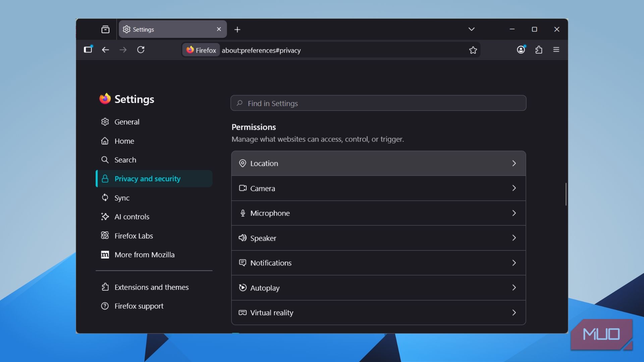Open the Extensions puzzle icon
Image resolution: width=644 pixels, height=362 pixels.
click(539, 50)
